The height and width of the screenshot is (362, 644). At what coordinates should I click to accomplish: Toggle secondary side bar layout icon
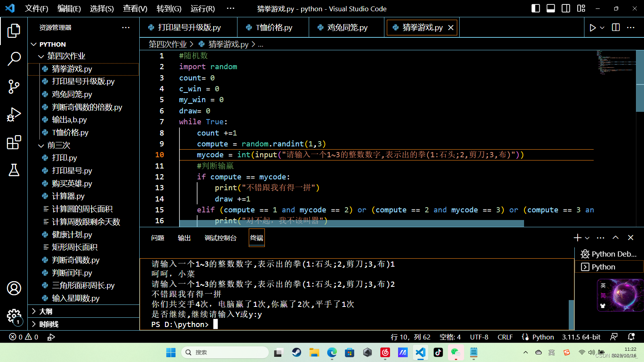click(566, 8)
